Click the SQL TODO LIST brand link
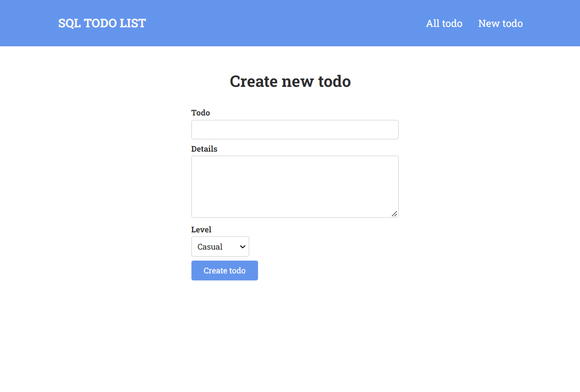The height and width of the screenshot is (392, 580). tap(102, 23)
